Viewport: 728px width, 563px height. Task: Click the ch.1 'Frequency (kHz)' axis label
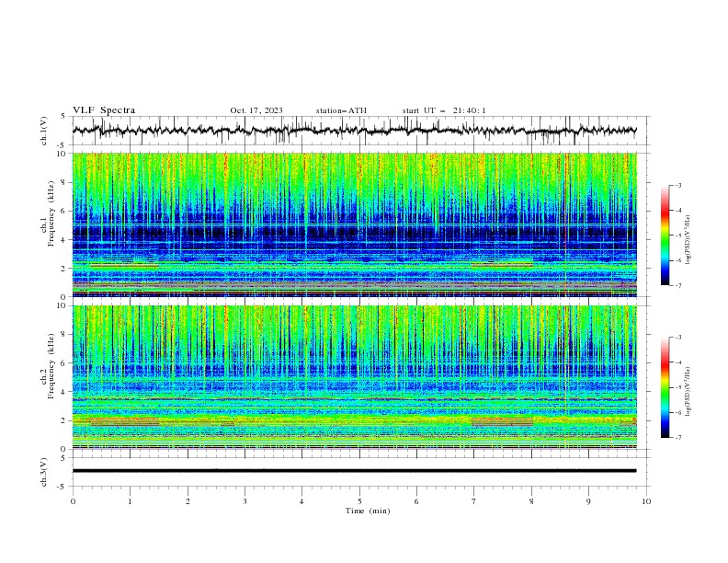[51, 213]
